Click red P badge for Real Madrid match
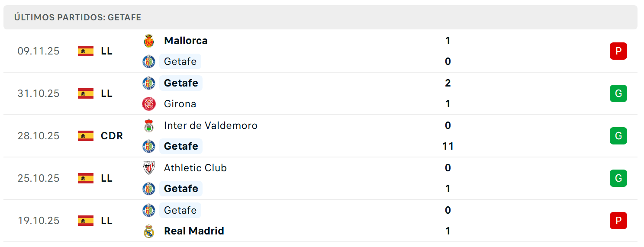Viewport: 644px width, 247px height. point(618,221)
